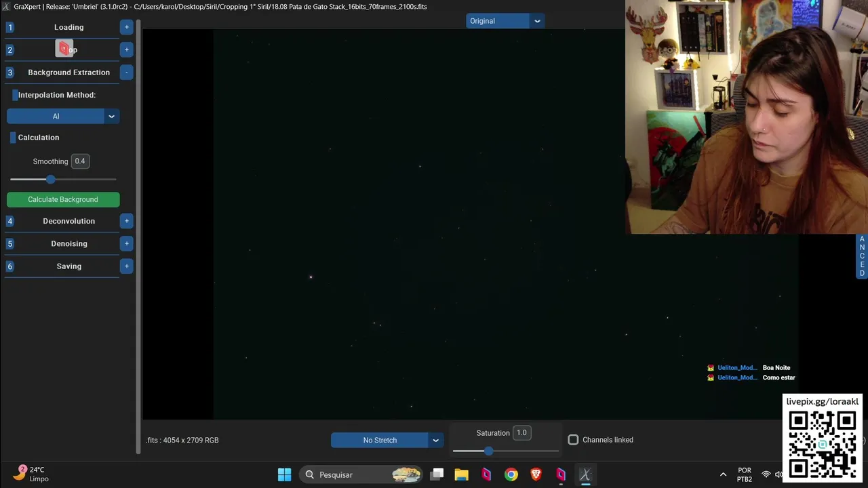Image resolution: width=868 pixels, height=488 pixels.
Task: Adjust the Smoothing slider handle
Action: (51, 180)
